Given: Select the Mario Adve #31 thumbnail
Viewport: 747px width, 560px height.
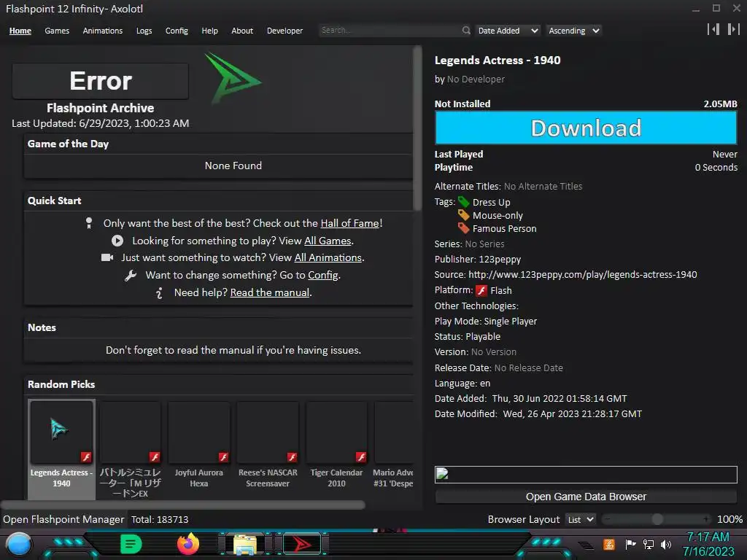Looking at the screenshot, I should tap(393, 446).
